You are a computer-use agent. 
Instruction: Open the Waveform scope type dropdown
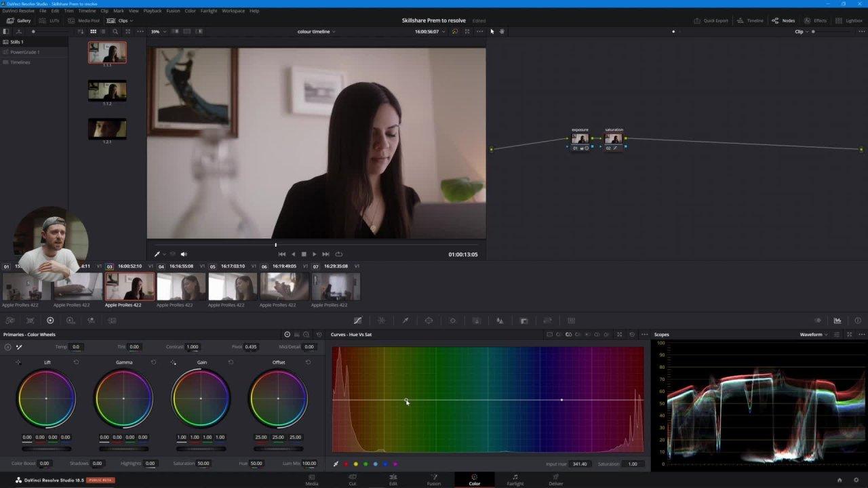(x=813, y=334)
